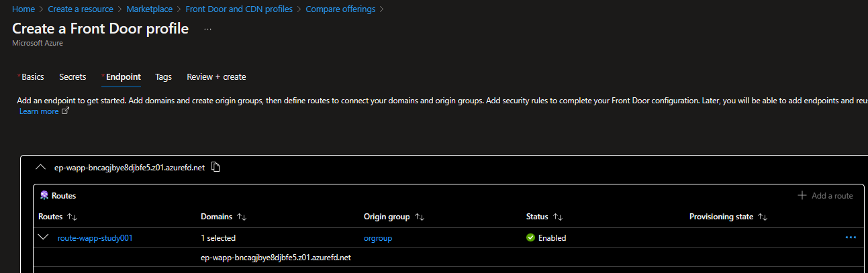Open the orgroup origin group link

click(x=378, y=238)
